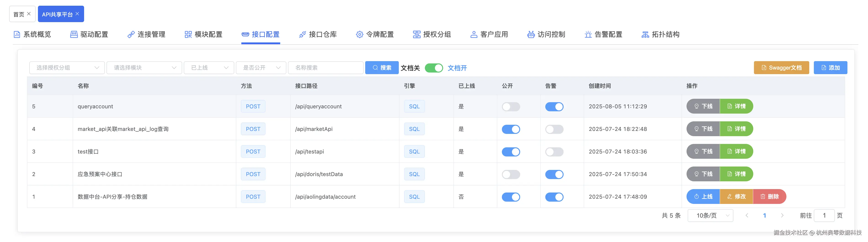
Task: Click 下线 for 应急预案中心接口 row
Action: point(703,174)
